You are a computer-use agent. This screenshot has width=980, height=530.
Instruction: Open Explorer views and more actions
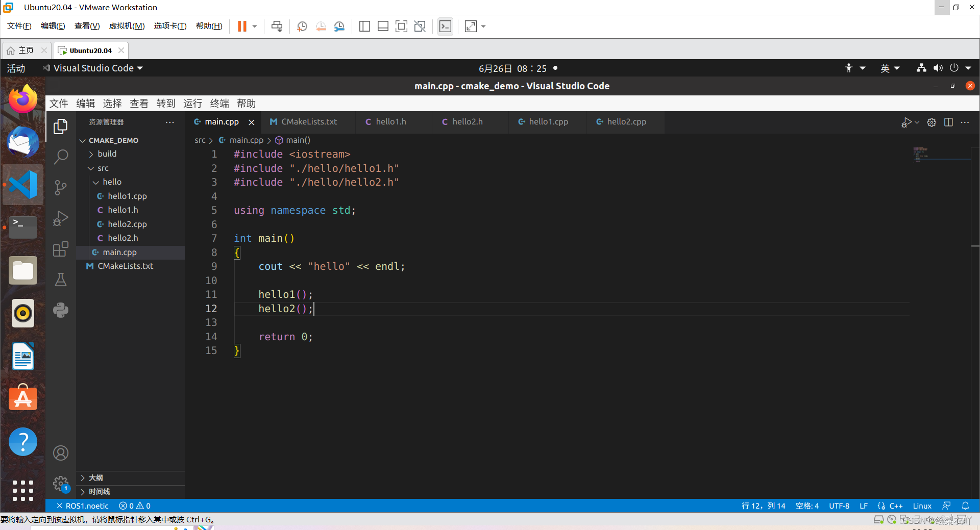[170, 122]
